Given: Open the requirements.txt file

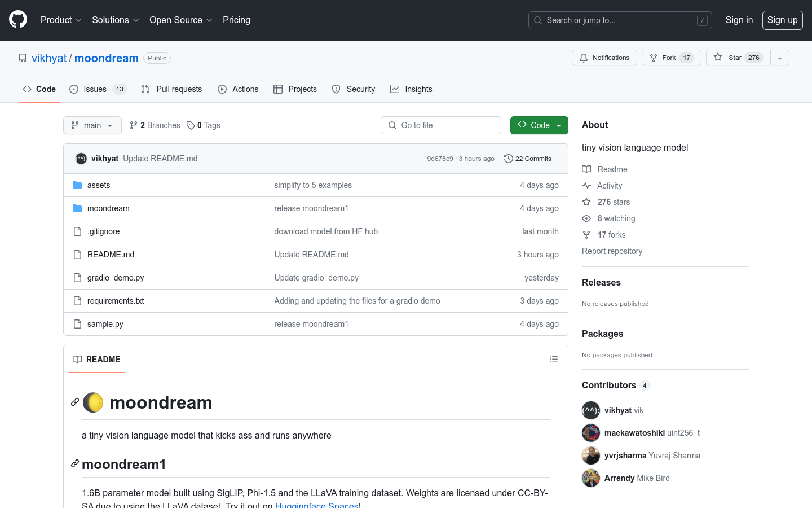Looking at the screenshot, I should 116,301.
